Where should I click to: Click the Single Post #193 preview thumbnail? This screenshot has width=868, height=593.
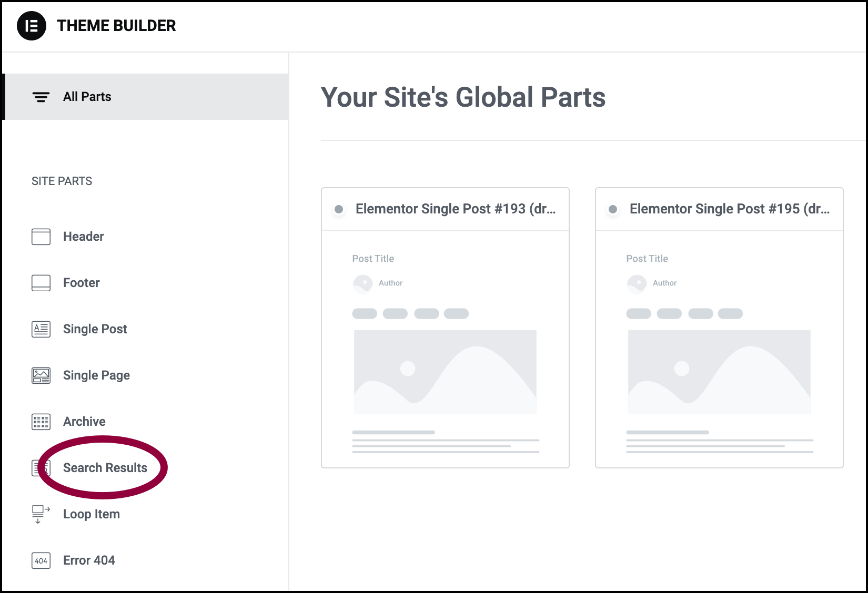click(x=446, y=349)
